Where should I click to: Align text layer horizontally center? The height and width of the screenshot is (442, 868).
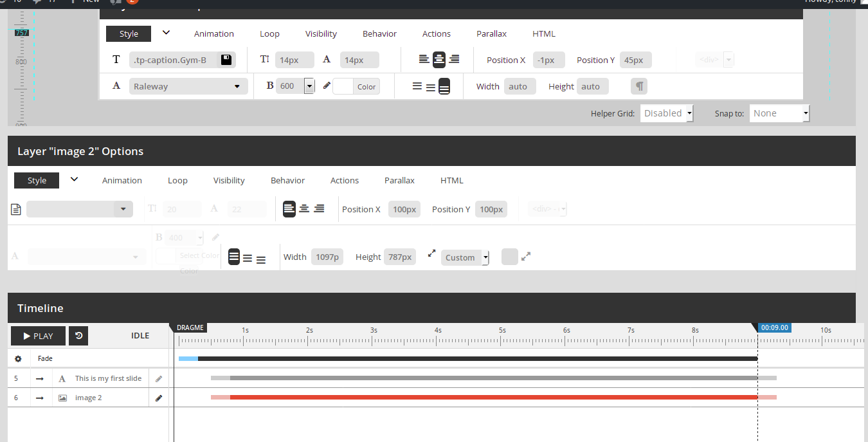tap(439, 60)
